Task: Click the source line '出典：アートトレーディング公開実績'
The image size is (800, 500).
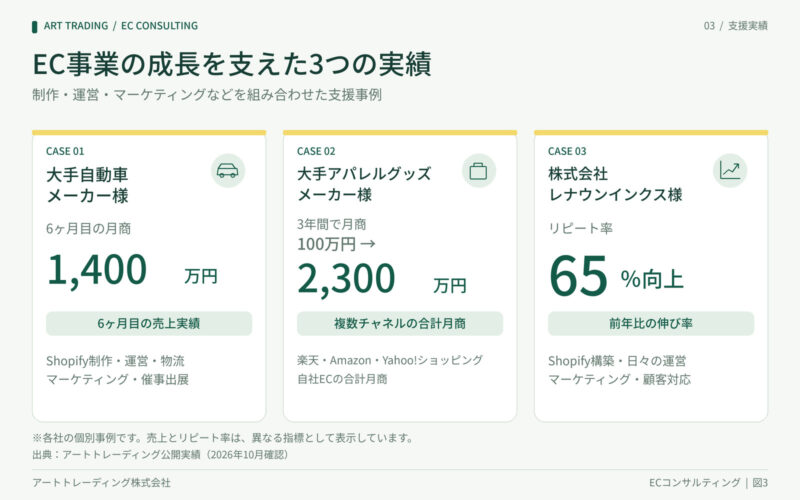Action: click(x=161, y=454)
